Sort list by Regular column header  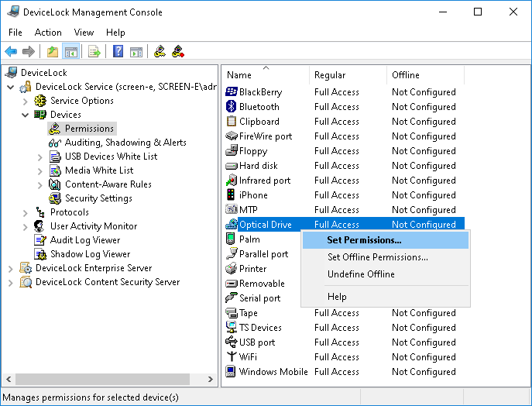point(347,75)
